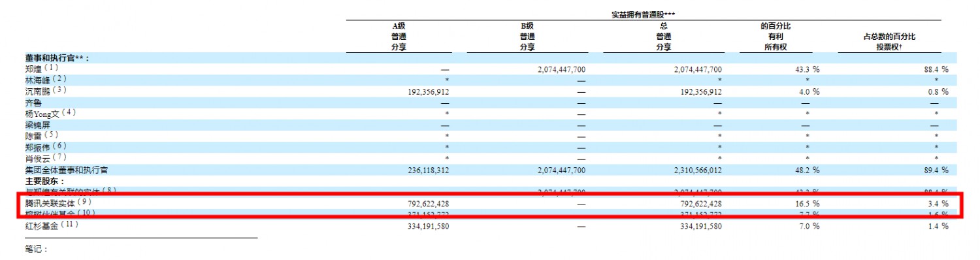Select the value '236,118,312'
The width and height of the screenshot is (980, 260).
point(428,170)
